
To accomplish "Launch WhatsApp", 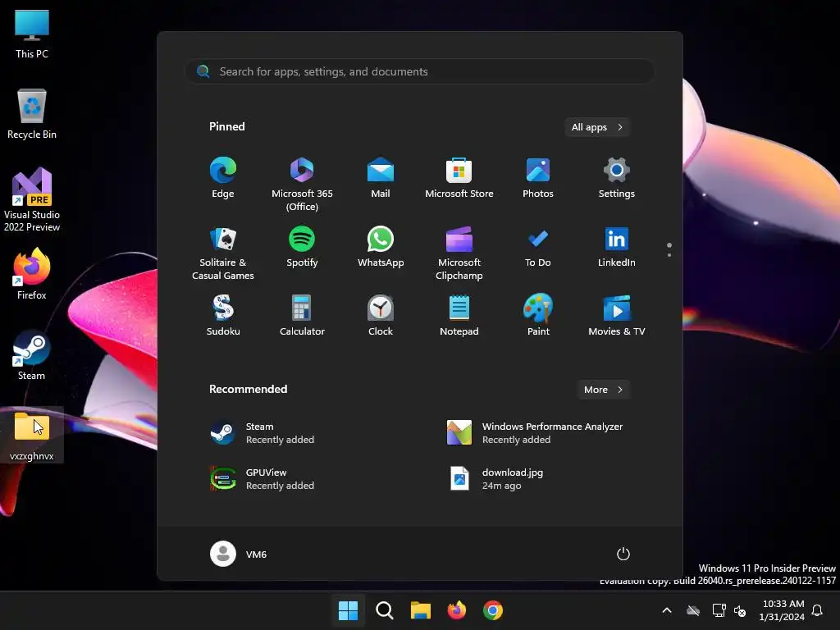I will point(381,247).
